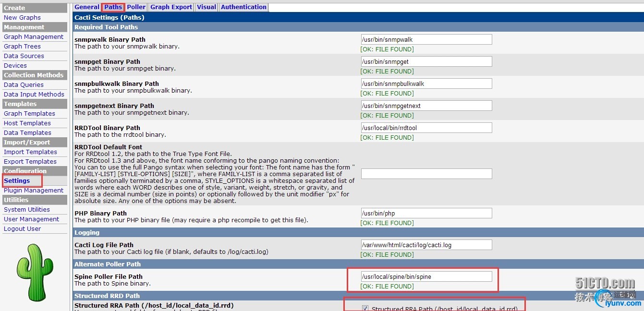Go to Import Templates
This screenshot has width=644, height=311.
[30, 152]
